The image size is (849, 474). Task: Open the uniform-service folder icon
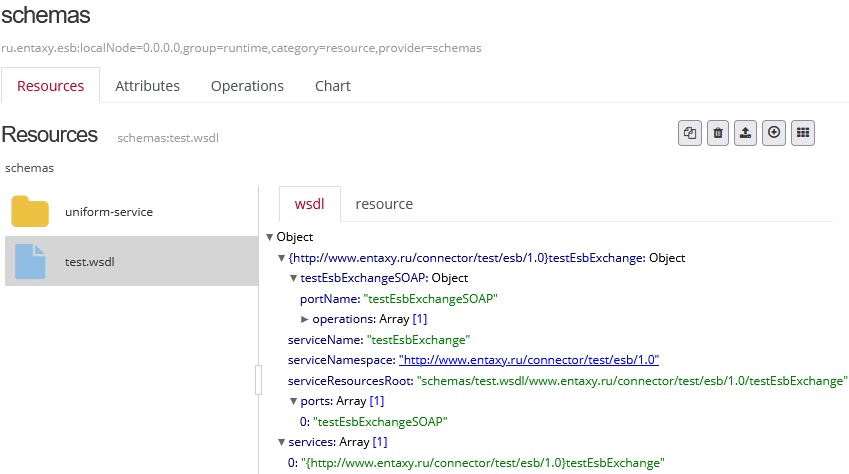coord(30,212)
